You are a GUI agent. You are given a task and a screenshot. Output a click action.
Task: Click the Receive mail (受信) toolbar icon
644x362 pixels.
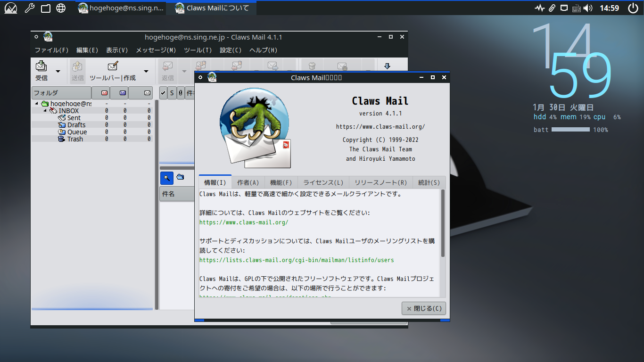click(x=41, y=66)
